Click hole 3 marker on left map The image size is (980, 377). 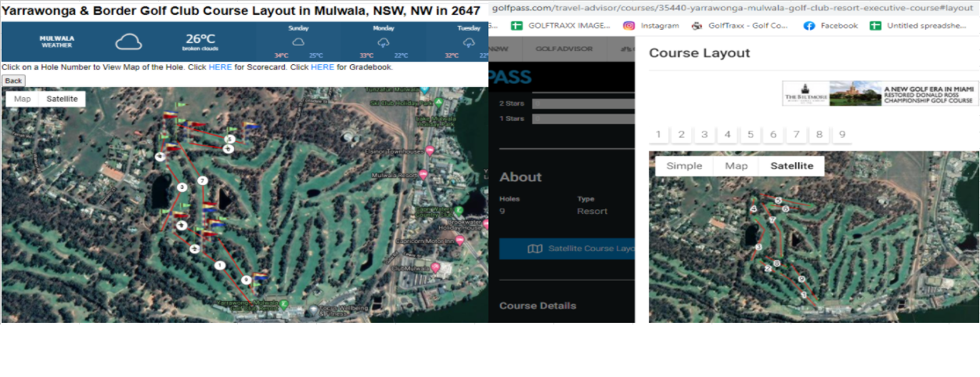click(x=182, y=187)
